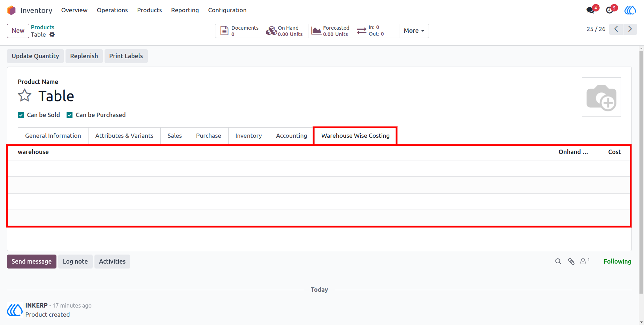The width and height of the screenshot is (644, 325).
Task: Click the Activities button
Action: pyautogui.click(x=112, y=262)
